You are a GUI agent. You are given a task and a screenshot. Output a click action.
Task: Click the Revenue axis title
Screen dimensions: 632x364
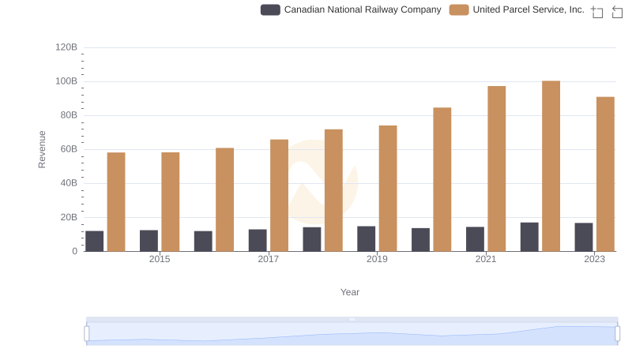42,149
